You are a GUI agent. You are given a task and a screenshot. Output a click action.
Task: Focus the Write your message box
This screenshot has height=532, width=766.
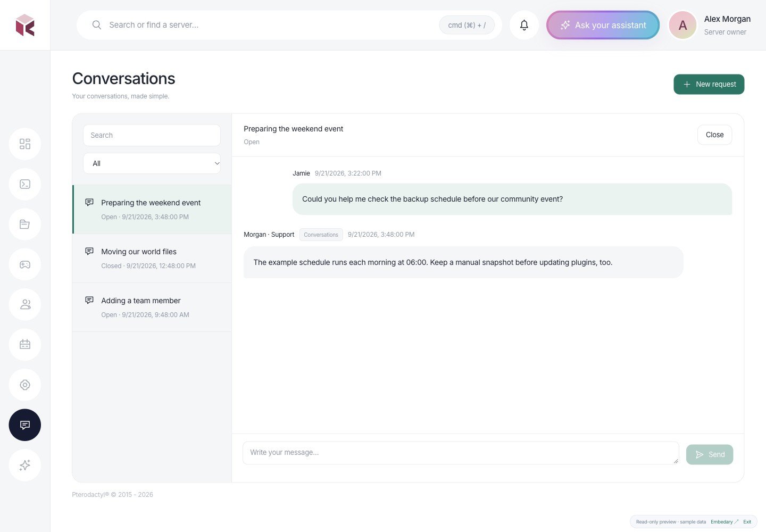point(461,453)
